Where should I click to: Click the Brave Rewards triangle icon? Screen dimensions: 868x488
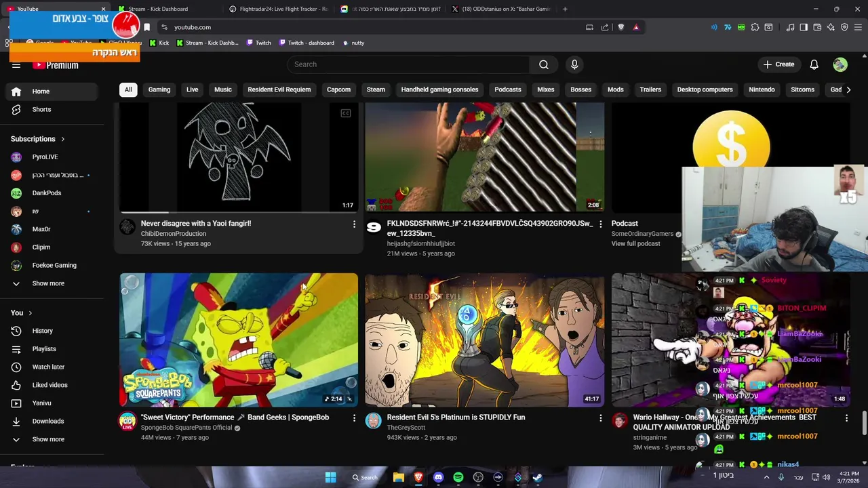pos(636,27)
